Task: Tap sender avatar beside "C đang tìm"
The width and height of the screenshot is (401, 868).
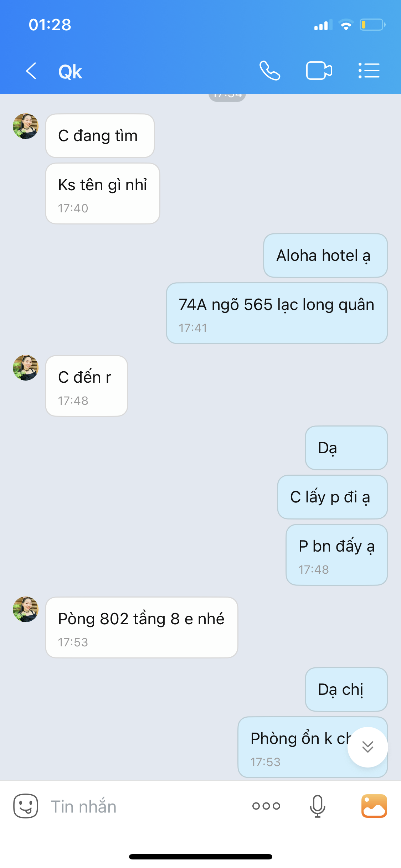Action: [x=26, y=126]
